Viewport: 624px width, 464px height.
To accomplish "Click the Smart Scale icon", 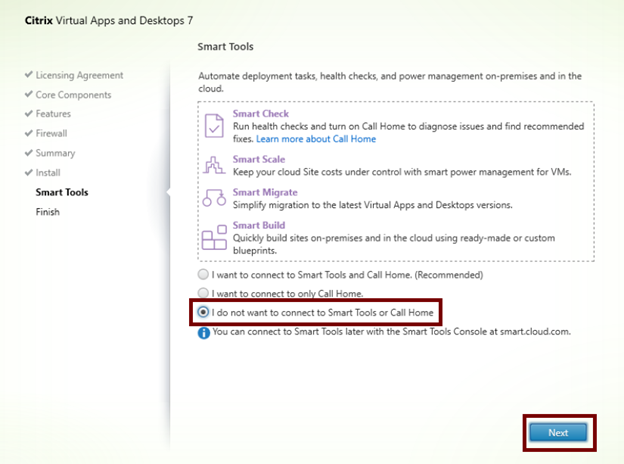I will pyautogui.click(x=214, y=165).
